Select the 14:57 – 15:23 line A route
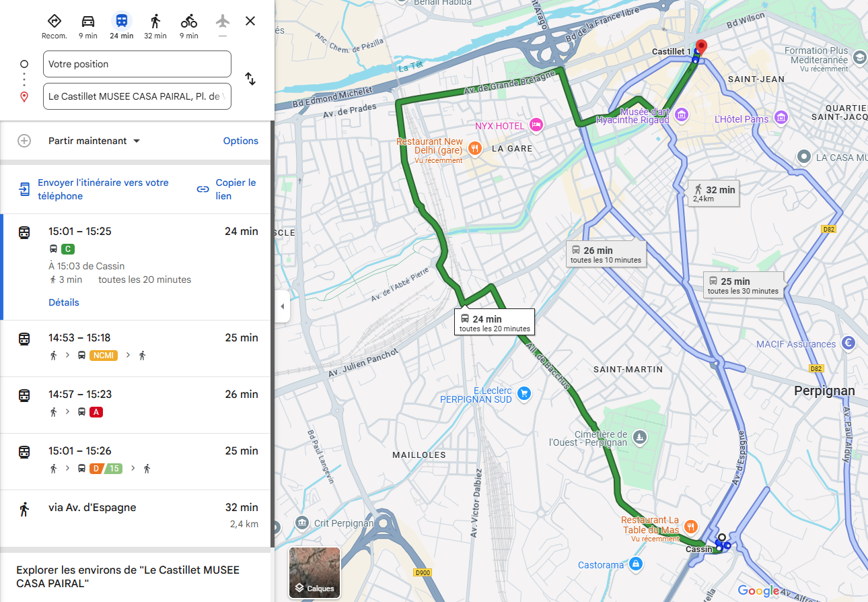This screenshot has height=602, width=868. click(137, 405)
